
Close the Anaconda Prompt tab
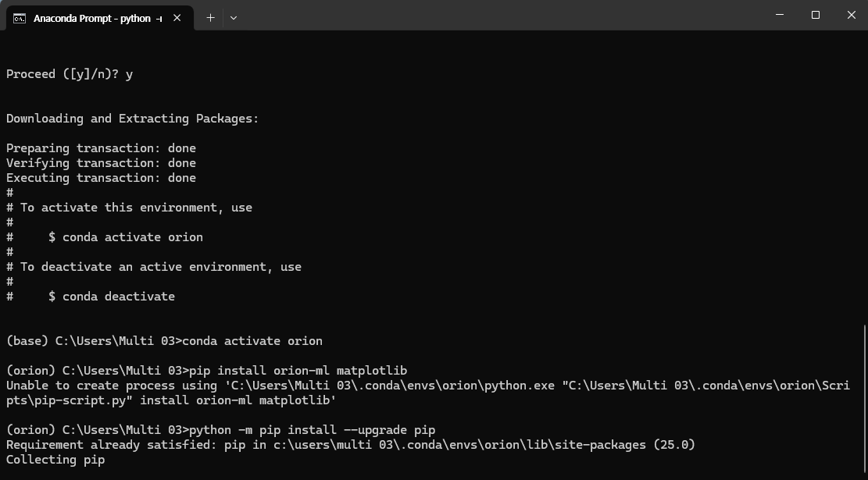(x=177, y=18)
